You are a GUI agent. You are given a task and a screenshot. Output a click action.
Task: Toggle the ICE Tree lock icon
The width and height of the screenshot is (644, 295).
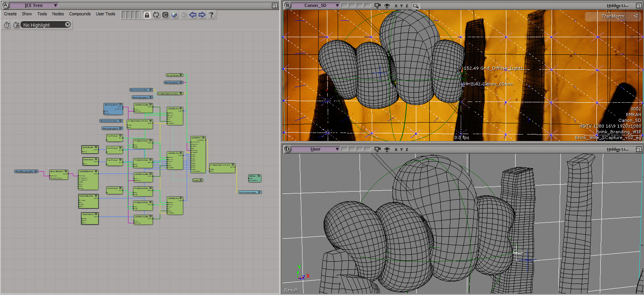tap(147, 15)
